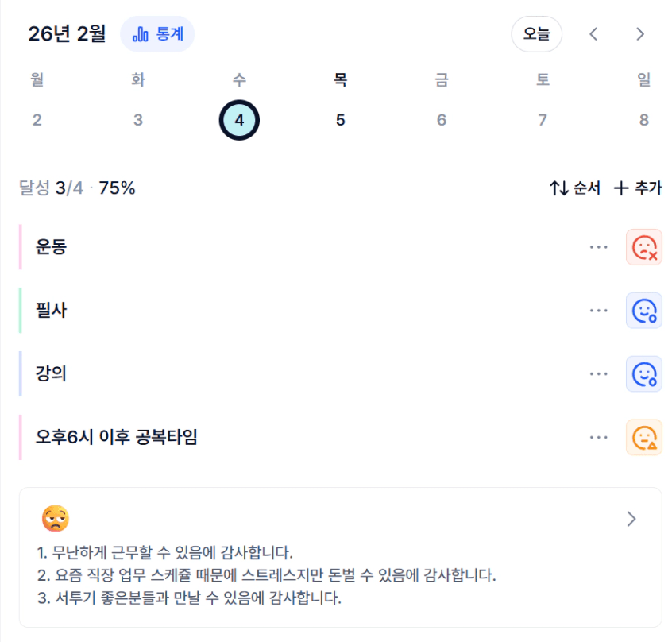Select Monday the 2nd
Screen dimensions: 672x642
(37, 120)
